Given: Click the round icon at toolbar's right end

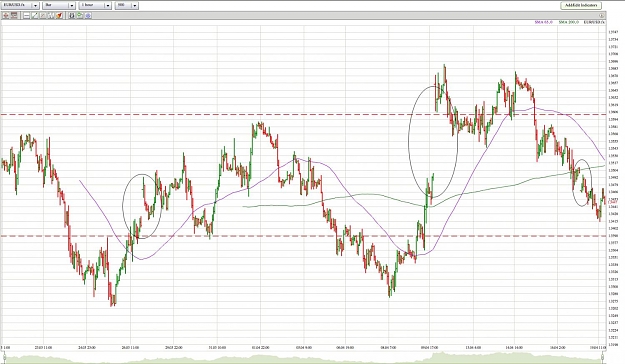Looking at the screenshot, I should 602,16.
